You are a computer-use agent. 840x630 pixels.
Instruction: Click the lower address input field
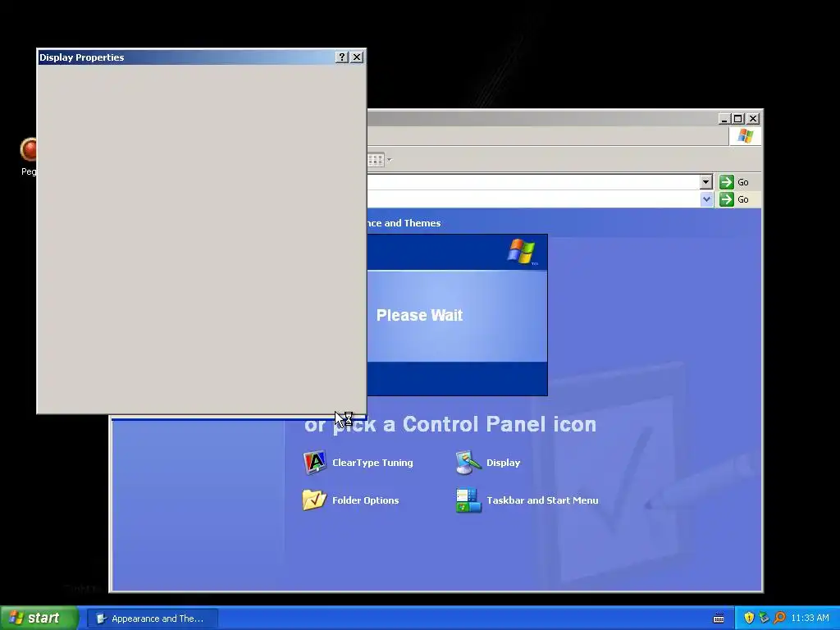coord(534,199)
